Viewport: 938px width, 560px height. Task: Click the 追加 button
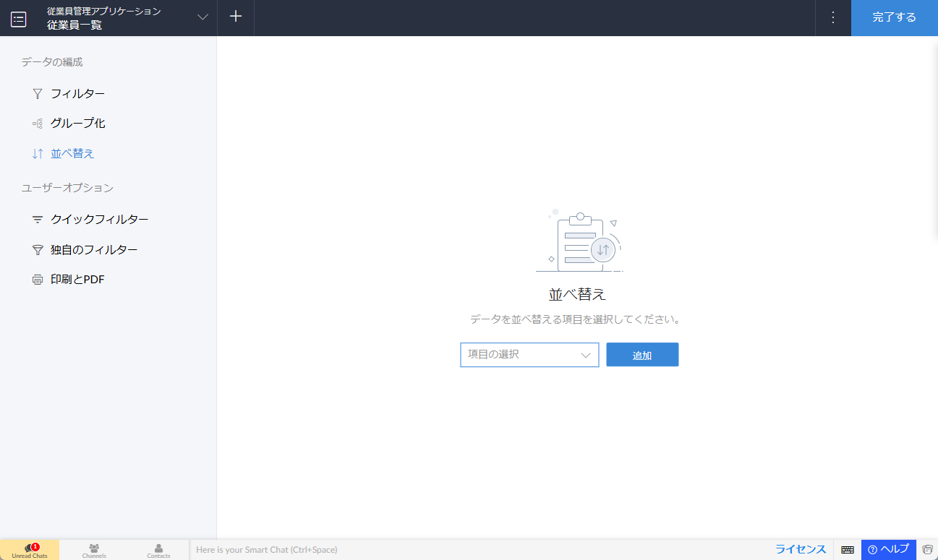point(642,355)
